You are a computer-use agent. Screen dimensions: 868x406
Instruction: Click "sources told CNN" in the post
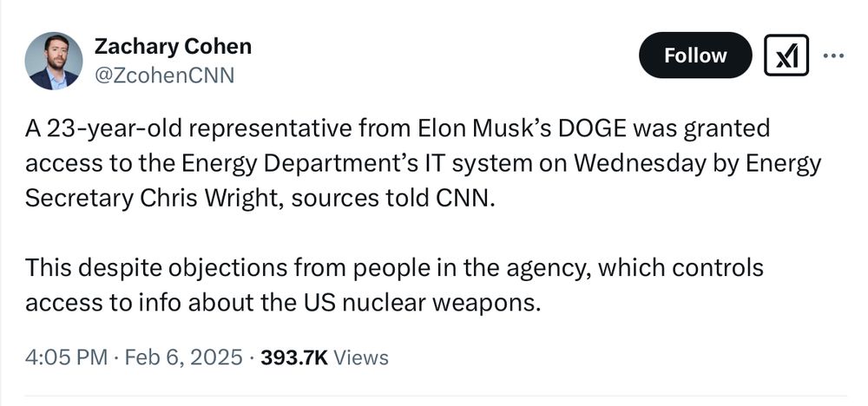391,200
